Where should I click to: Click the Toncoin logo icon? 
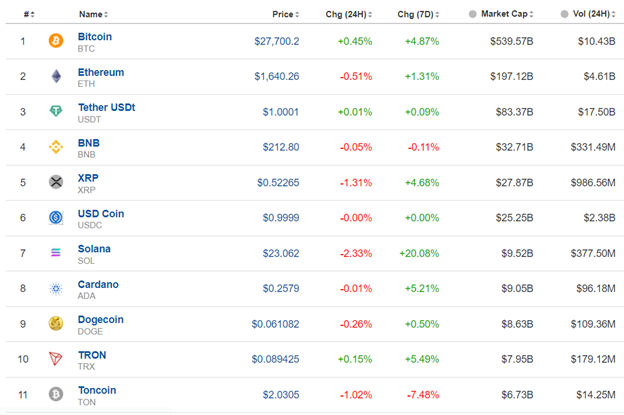point(56,394)
